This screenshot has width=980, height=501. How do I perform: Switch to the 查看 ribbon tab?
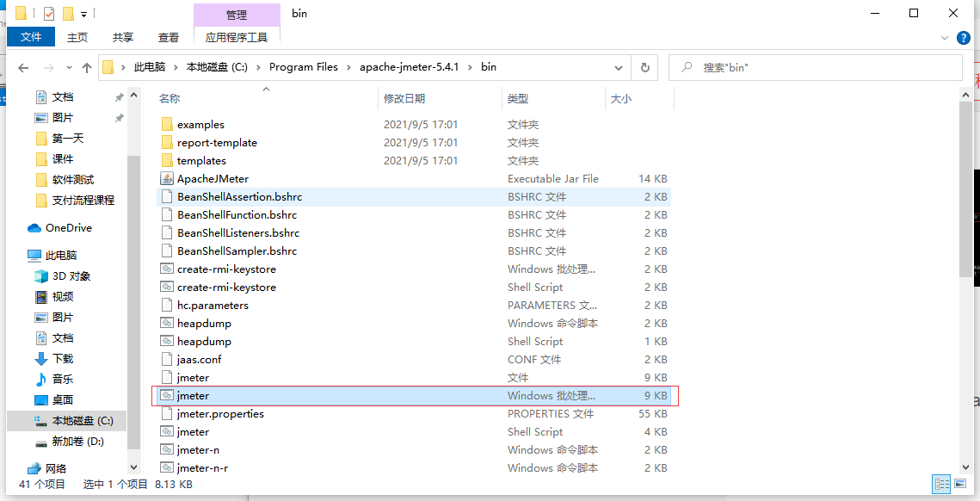(x=168, y=38)
